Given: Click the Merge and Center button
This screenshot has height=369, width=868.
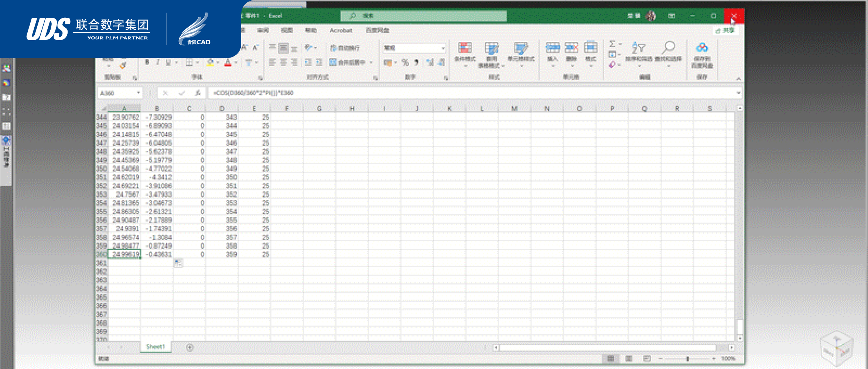Looking at the screenshot, I should 348,62.
